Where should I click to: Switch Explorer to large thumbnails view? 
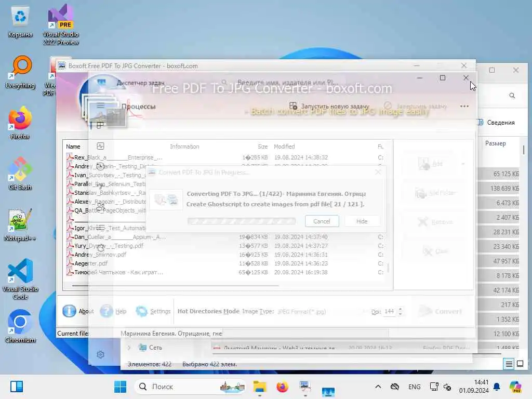tap(520, 364)
